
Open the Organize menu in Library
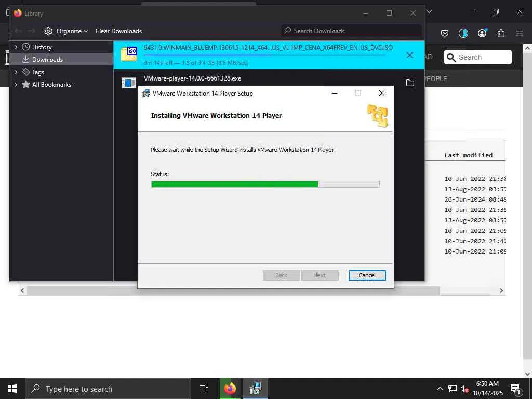click(x=72, y=31)
